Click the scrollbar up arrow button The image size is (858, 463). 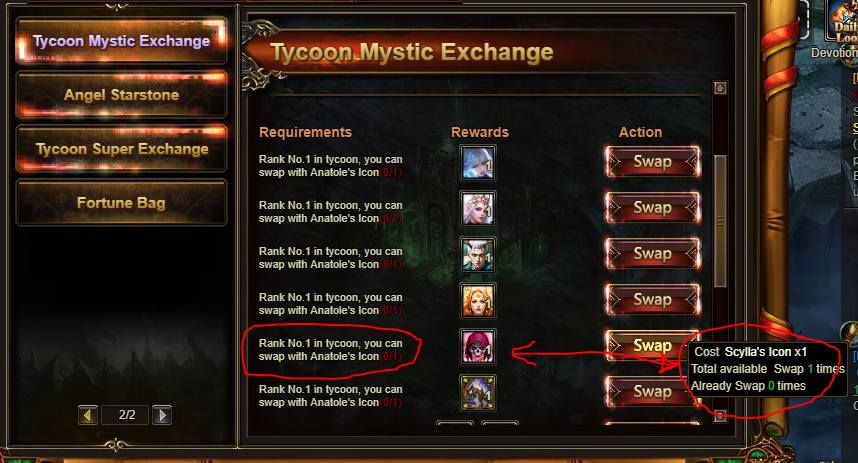point(720,88)
